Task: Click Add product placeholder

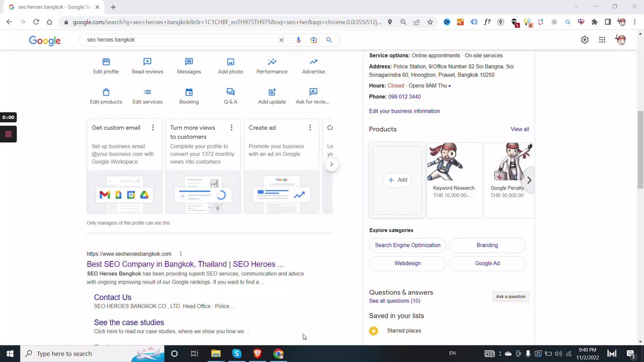Action: pos(397,180)
